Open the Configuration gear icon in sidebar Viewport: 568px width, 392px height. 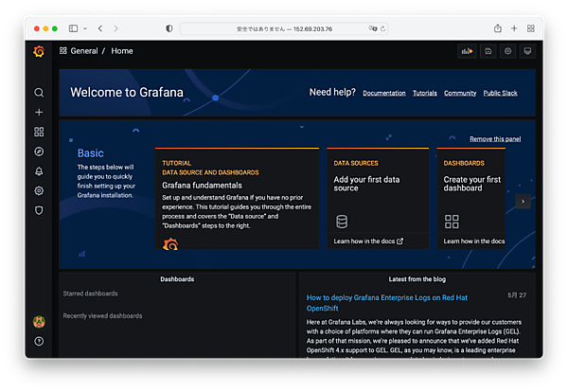pyautogui.click(x=39, y=190)
